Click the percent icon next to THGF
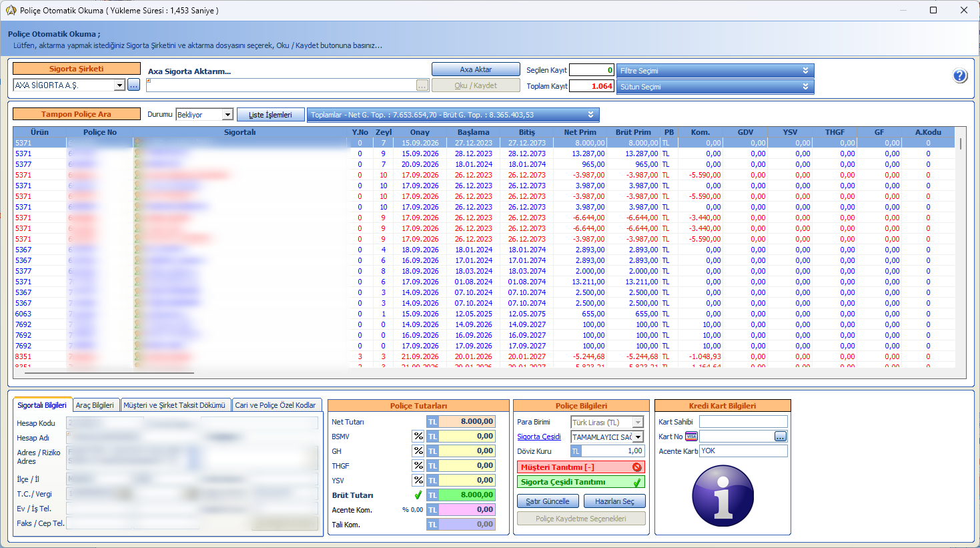This screenshot has width=980, height=548. pos(418,465)
